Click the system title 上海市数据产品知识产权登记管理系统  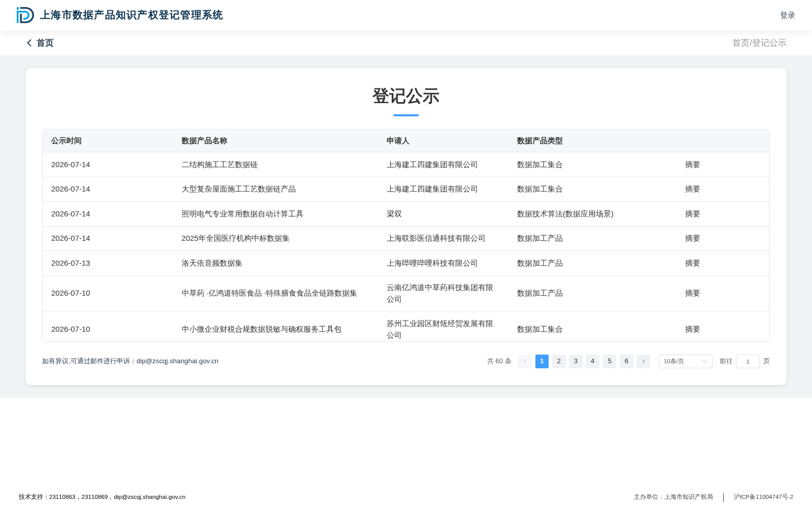131,15
